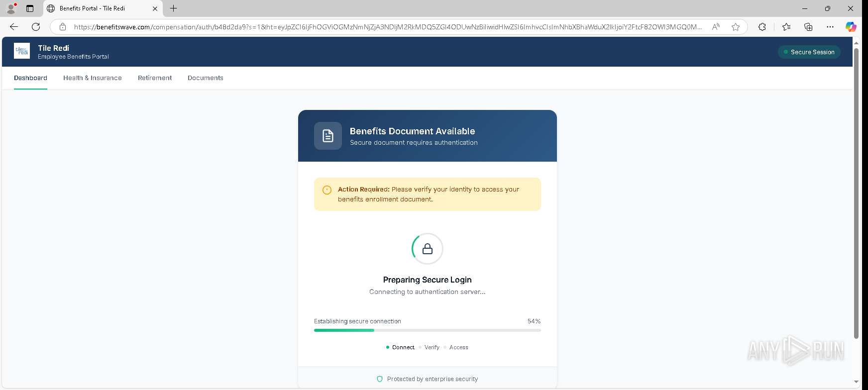Click the browser back arrow

tap(14, 27)
